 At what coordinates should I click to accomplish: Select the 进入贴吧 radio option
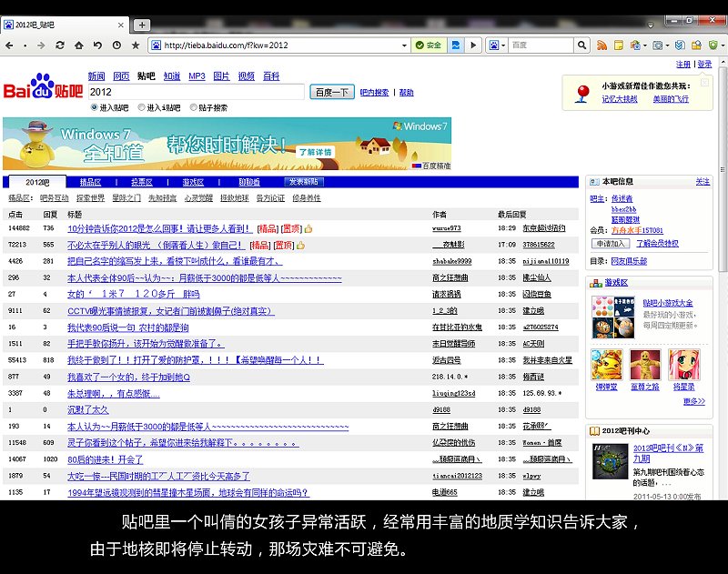(95, 107)
